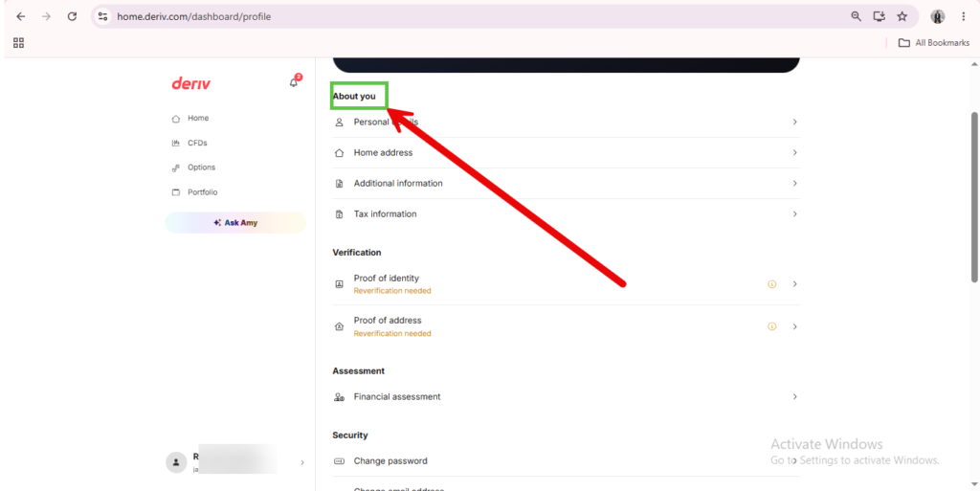Open Change password row
The height and width of the screenshot is (491, 980).
pos(566,461)
